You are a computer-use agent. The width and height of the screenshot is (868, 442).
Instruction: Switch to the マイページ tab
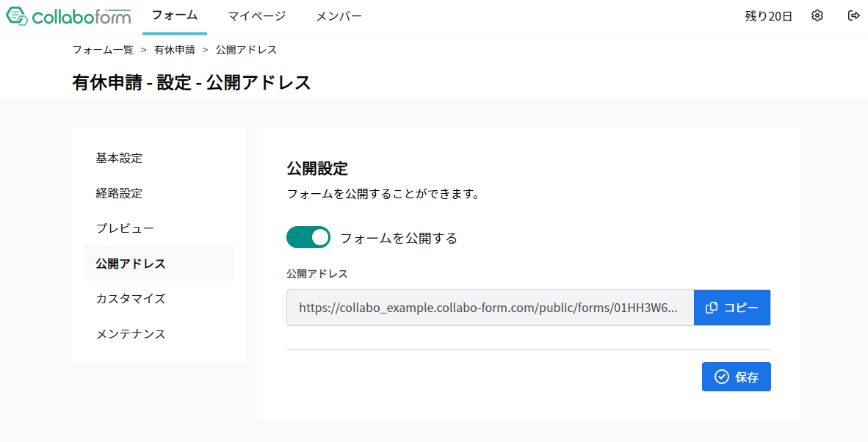[x=257, y=16]
